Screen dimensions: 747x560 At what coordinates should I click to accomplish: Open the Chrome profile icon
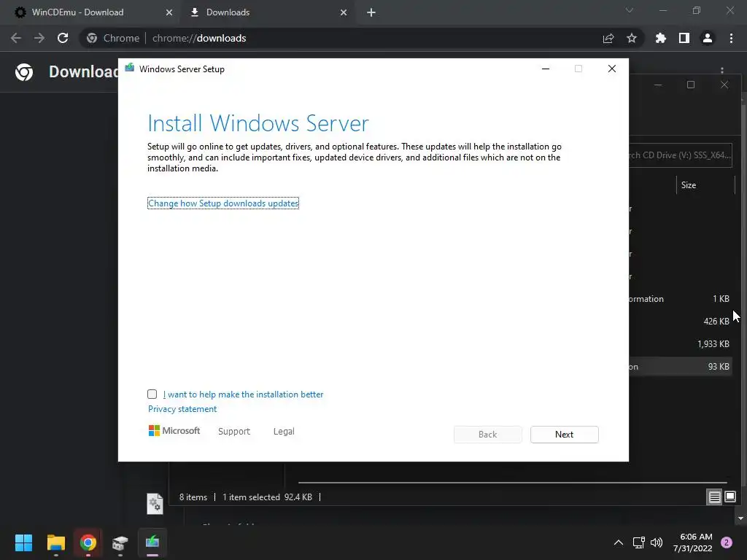(x=708, y=38)
